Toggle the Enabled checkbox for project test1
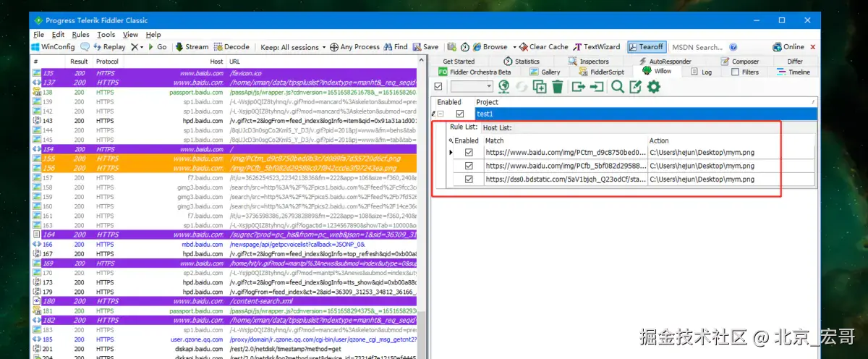The height and width of the screenshot is (359, 868). [x=460, y=114]
